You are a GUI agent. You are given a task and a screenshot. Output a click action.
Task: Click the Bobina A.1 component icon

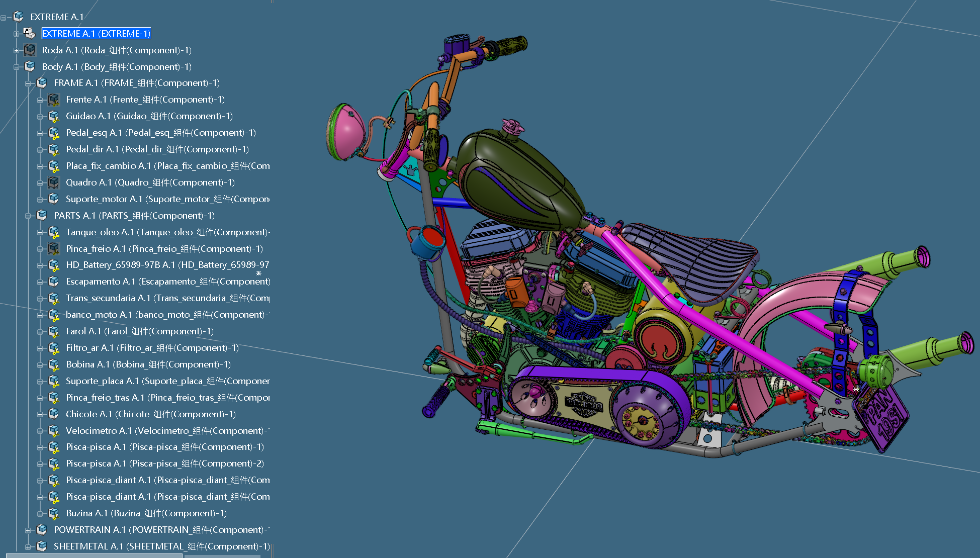click(54, 364)
